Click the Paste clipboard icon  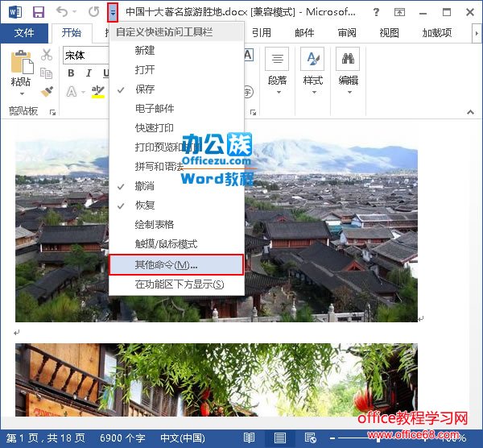point(22,62)
